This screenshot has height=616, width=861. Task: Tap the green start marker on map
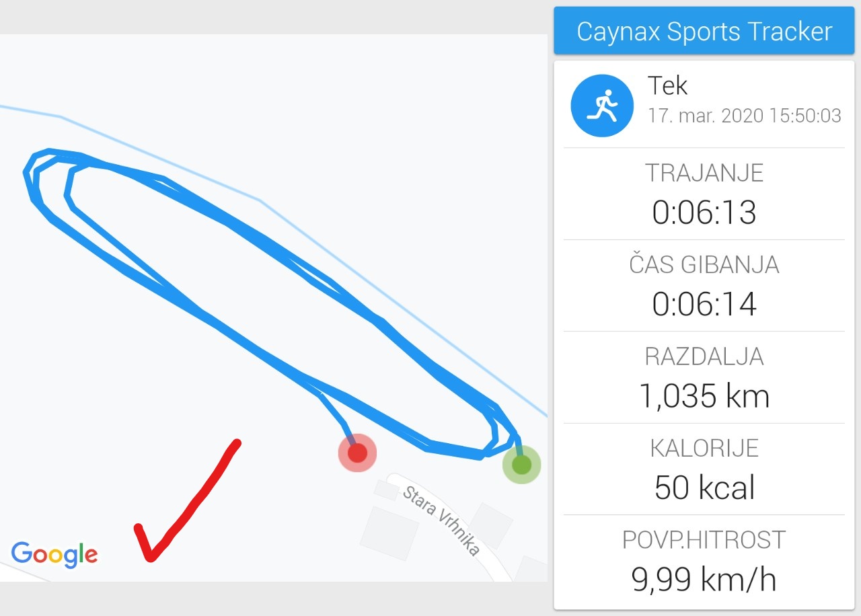pyautogui.click(x=521, y=464)
